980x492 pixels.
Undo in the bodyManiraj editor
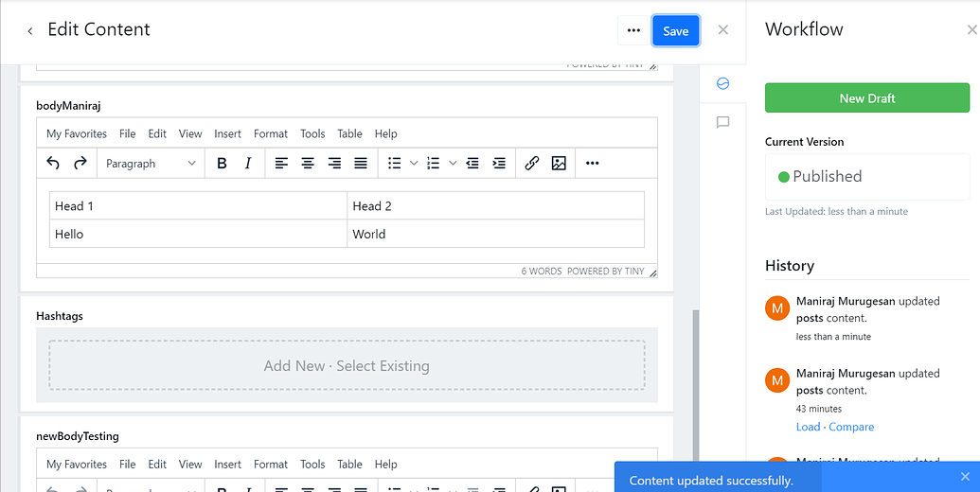[x=53, y=164]
